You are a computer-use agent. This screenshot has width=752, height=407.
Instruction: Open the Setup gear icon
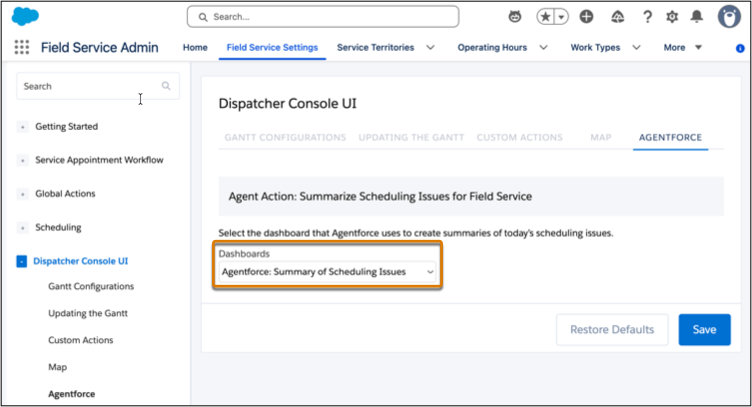[x=672, y=17]
